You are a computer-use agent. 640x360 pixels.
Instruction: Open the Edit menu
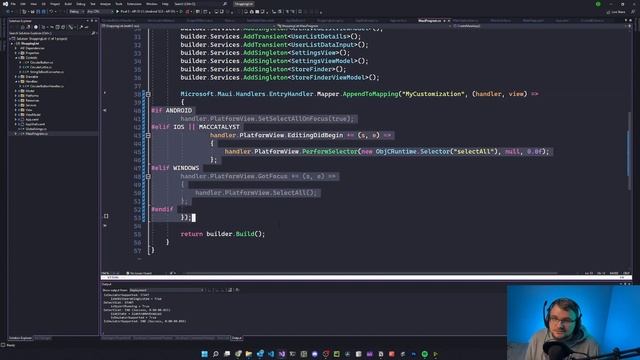(23, 4)
